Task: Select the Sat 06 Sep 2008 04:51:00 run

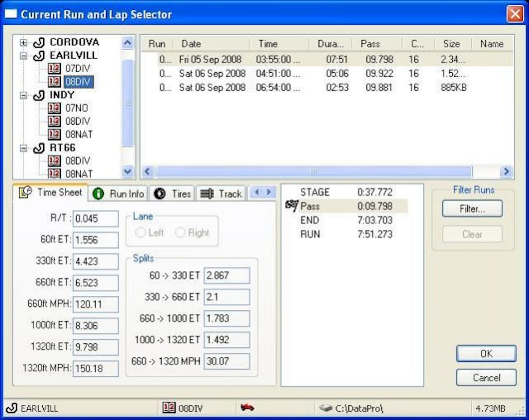Action: coord(212,74)
